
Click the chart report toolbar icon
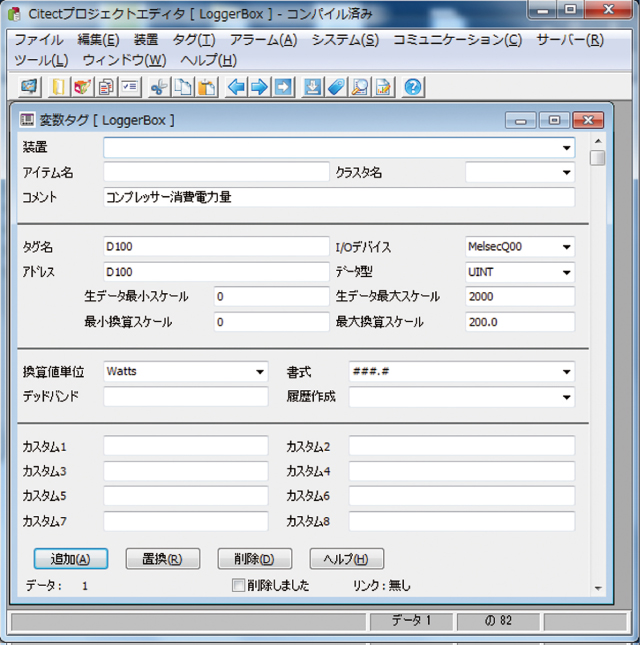tap(384, 87)
